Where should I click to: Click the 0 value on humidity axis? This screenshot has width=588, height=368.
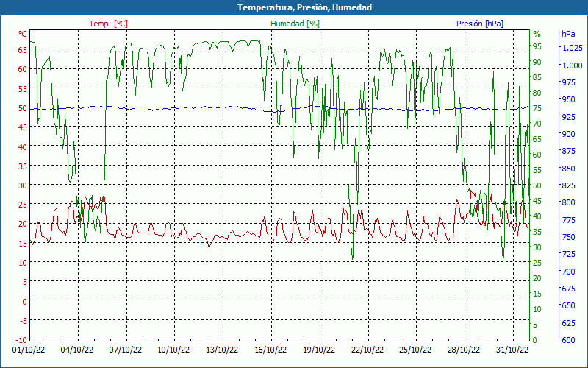(x=536, y=340)
